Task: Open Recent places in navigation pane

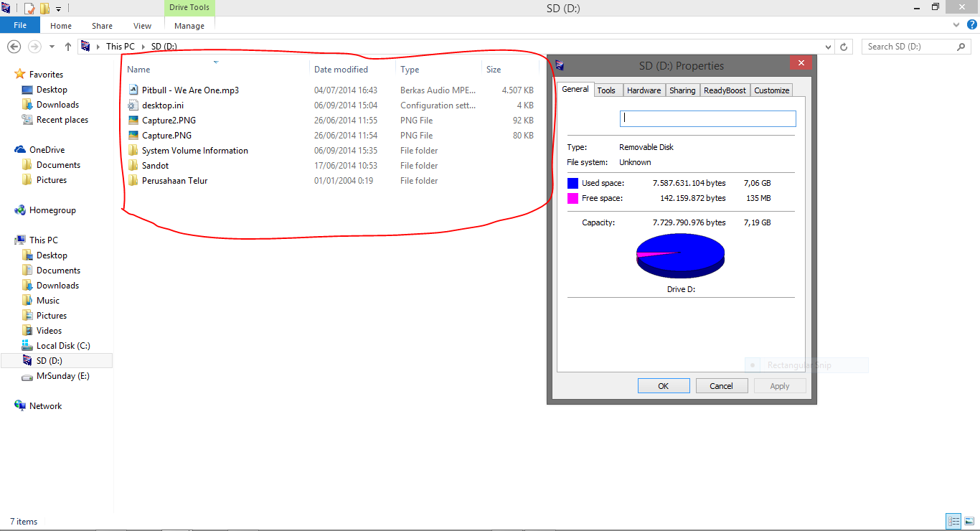Action: [62, 120]
